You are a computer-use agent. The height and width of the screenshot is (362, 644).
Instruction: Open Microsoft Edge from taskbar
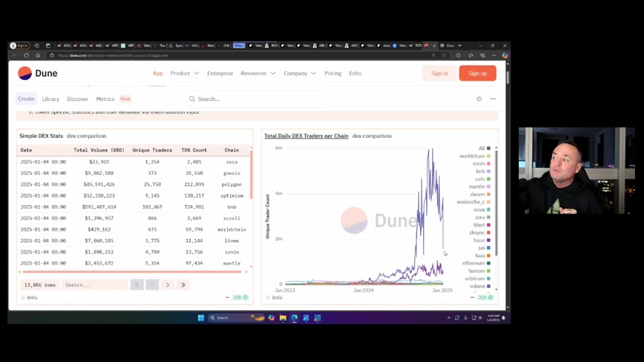click(295, 318)
